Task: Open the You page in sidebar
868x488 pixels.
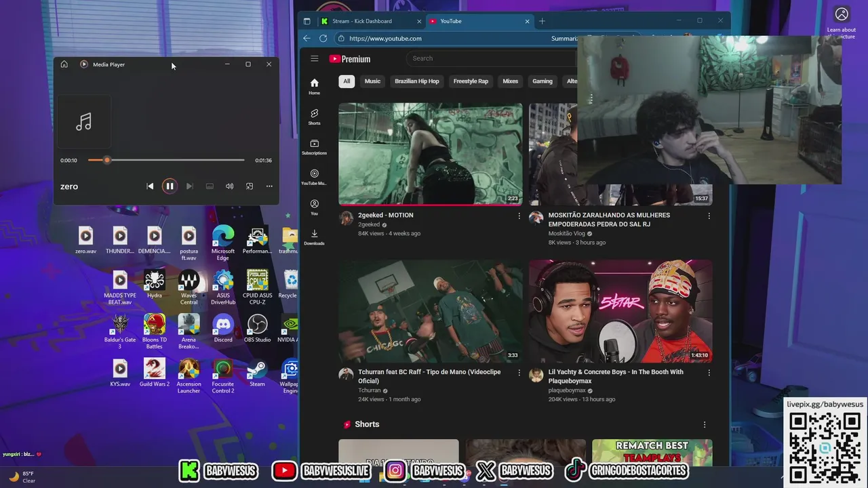Action: (314, 207)
